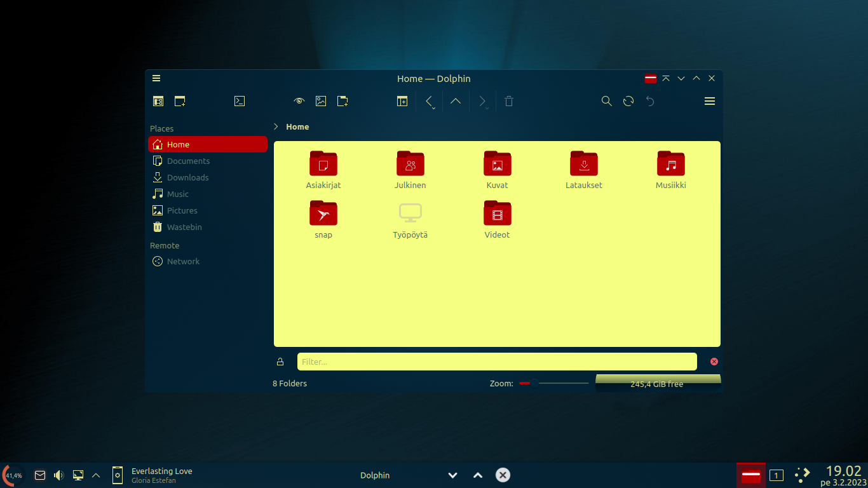Close the filter bar

click(714, 362)
